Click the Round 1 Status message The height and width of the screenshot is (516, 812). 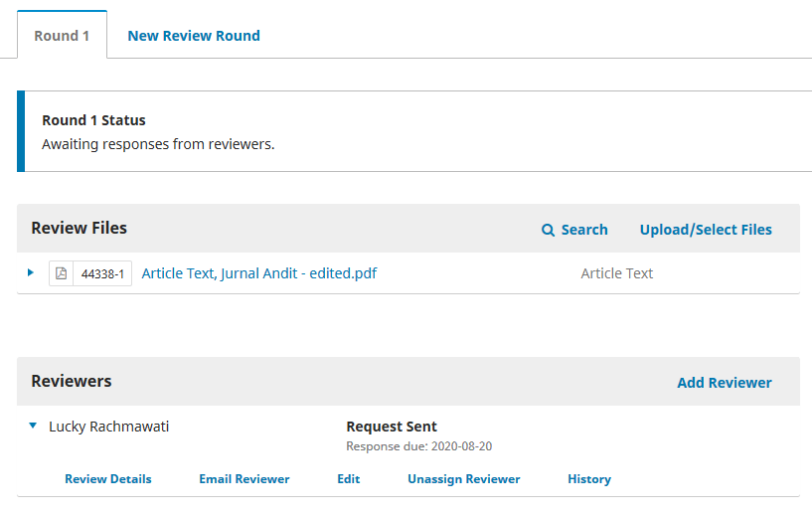[158, 144]
